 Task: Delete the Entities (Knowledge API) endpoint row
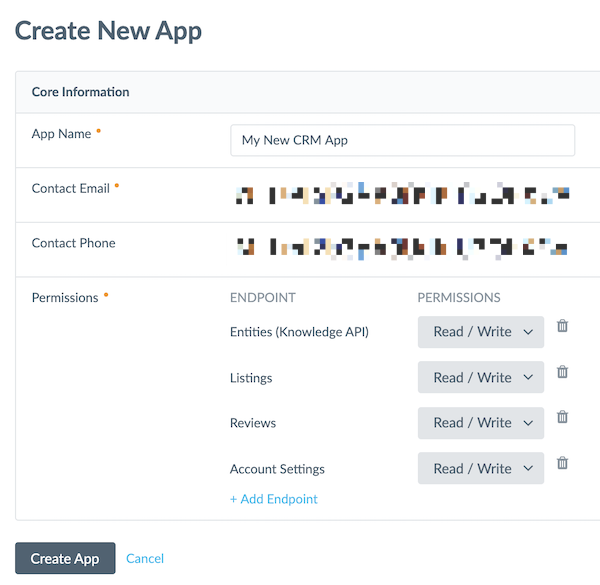pos(562,326)
